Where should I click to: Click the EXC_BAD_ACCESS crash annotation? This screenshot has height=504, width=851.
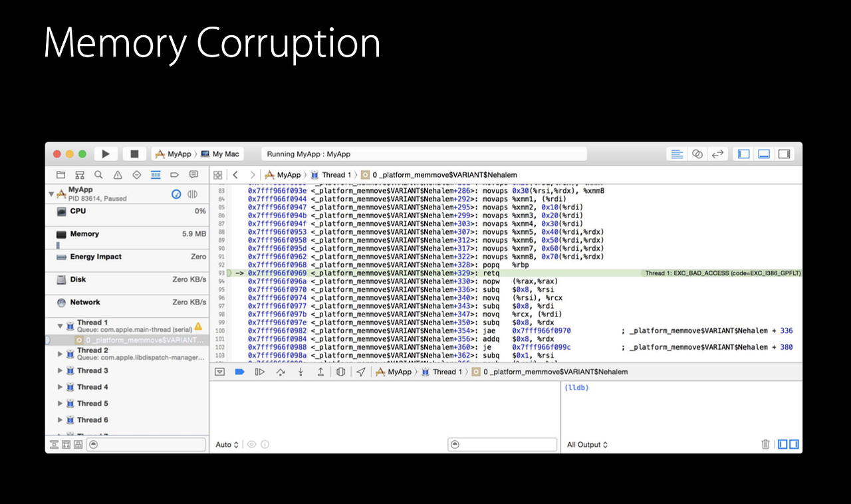tap(721, 273)
